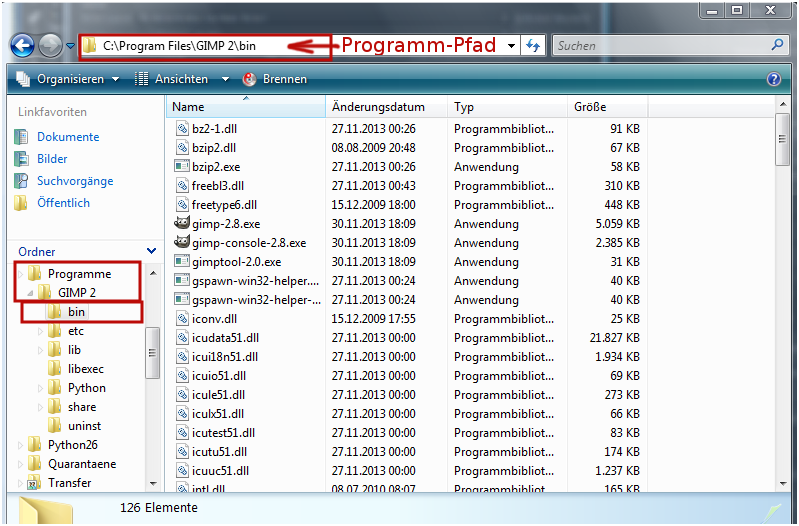Click the Forward navigation arrow
Screen dimensions: 799x526
coord(50,46)
